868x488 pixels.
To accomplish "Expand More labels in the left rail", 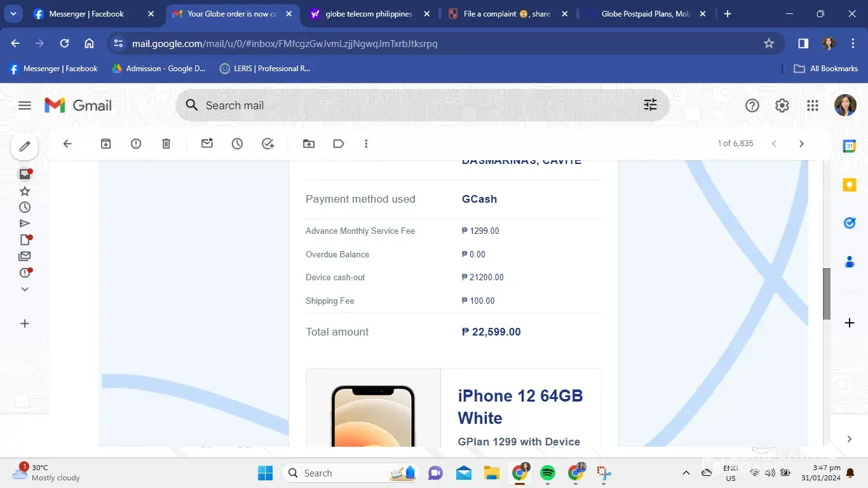I will 25,289.
